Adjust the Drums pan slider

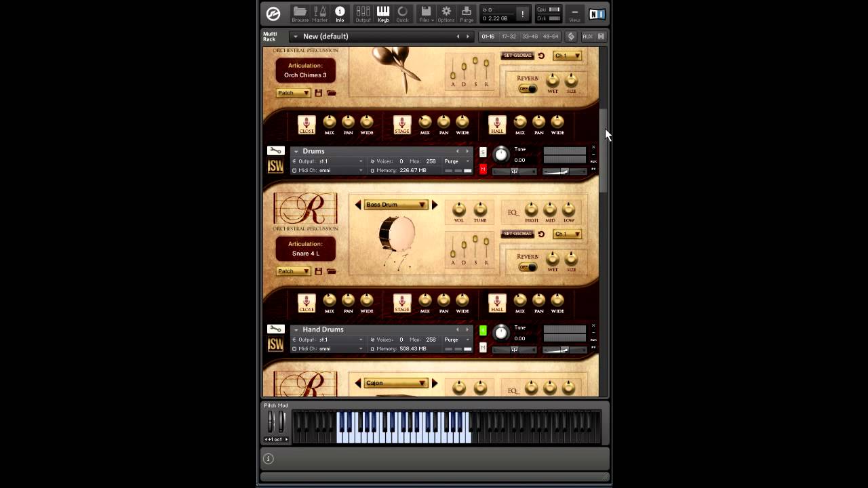(x=514, y=171)
